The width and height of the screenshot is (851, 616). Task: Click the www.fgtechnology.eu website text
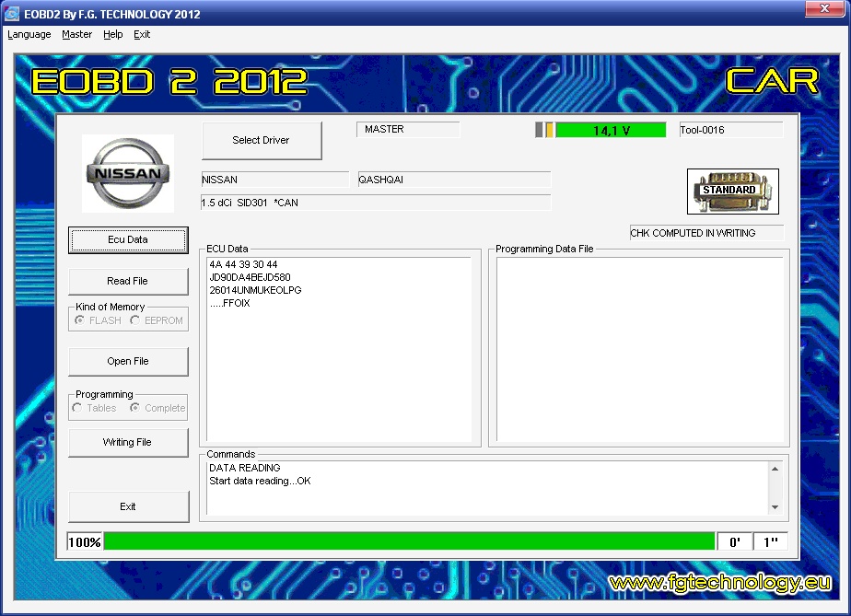pos(719,583)
